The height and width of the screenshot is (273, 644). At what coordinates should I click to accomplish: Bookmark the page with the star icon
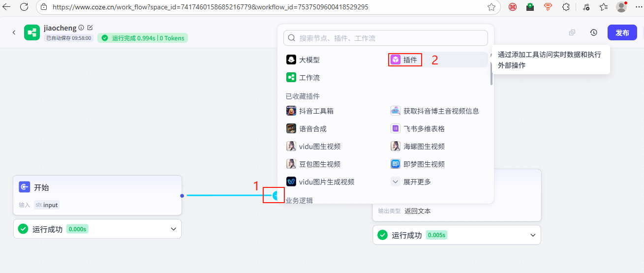tap(491, 7)
